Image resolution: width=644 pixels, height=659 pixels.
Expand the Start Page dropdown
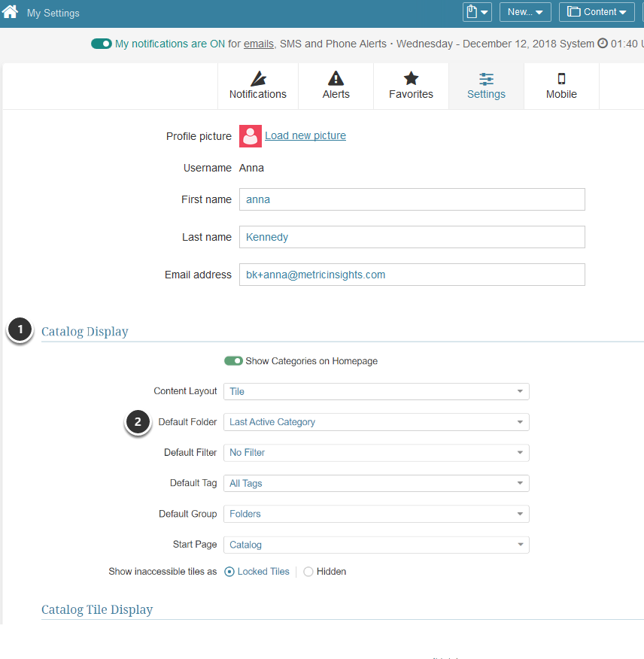tap(376, 545)
